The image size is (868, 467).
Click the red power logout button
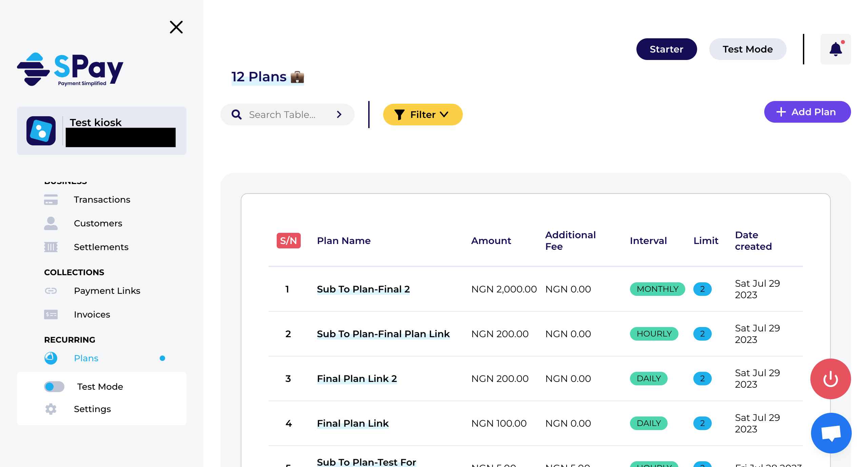point(830,379)
